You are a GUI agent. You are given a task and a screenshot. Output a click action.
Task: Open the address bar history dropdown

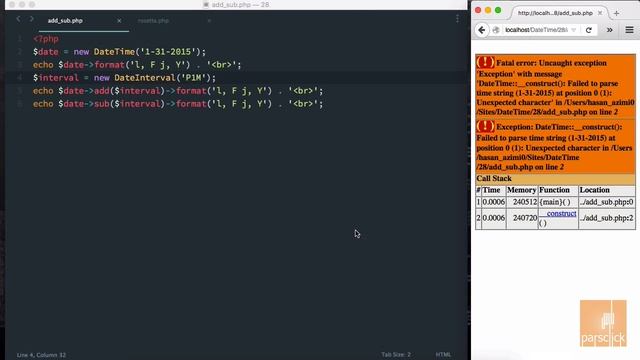(573, 30)
